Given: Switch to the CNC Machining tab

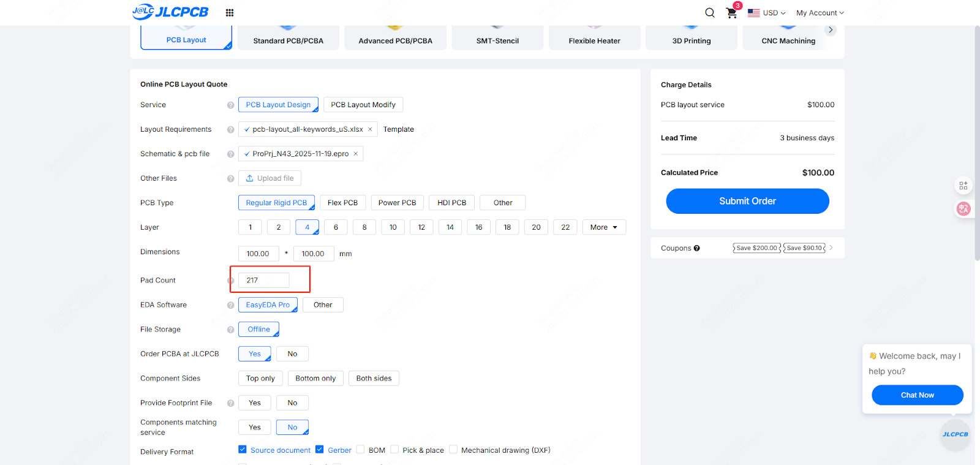Looking at the screenshot, I should [x=788, y=38].
